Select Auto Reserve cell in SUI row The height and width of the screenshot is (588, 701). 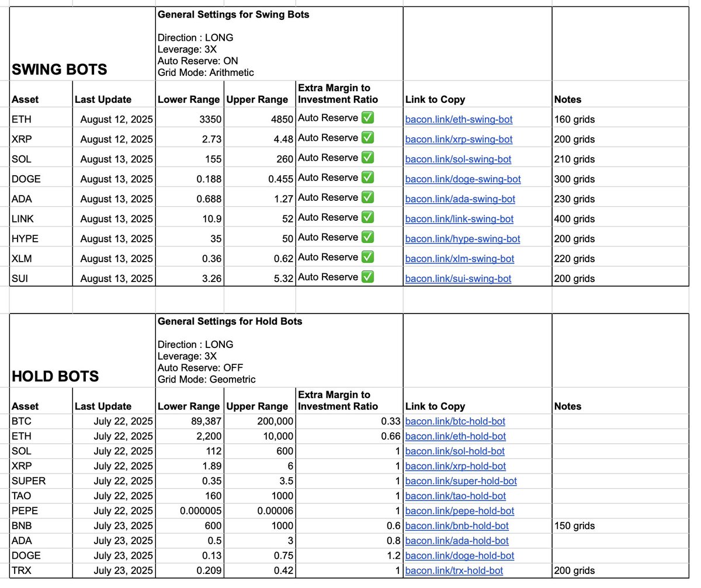349,277
